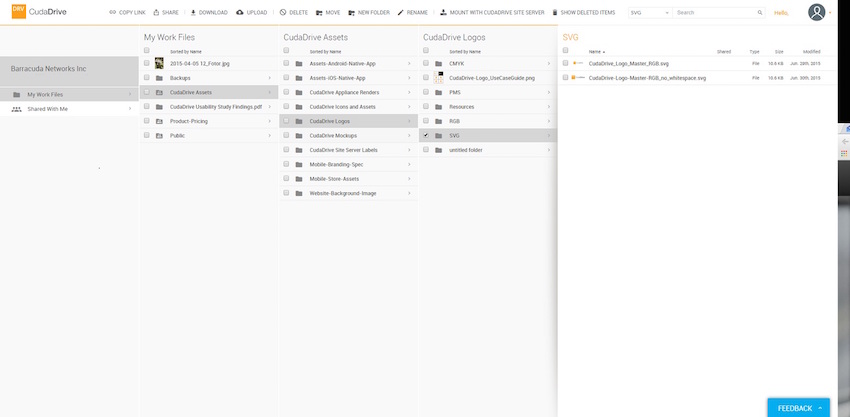Click Barracuda Networks Inc account header
The height and width of the screenshot is (417, 850).
[x=69, y=71]
